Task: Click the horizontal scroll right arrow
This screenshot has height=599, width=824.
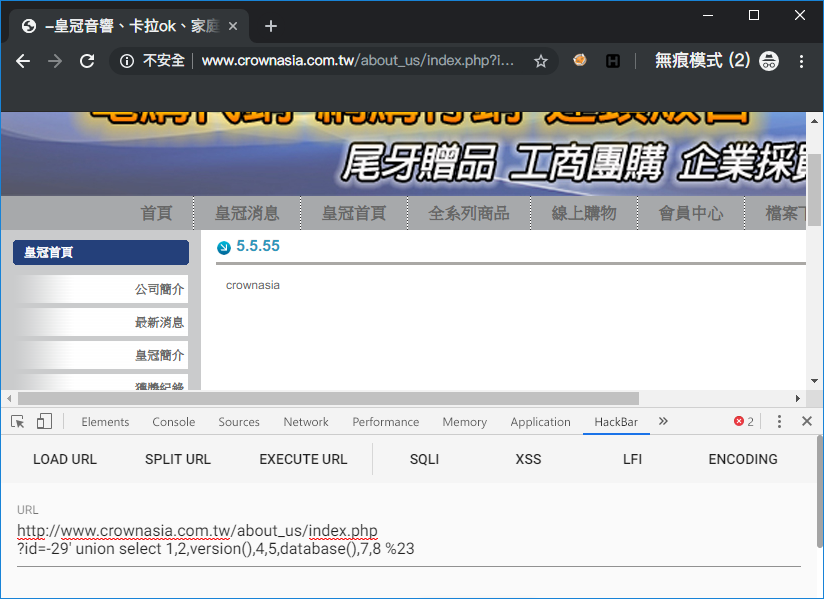Action: (798, 399)
